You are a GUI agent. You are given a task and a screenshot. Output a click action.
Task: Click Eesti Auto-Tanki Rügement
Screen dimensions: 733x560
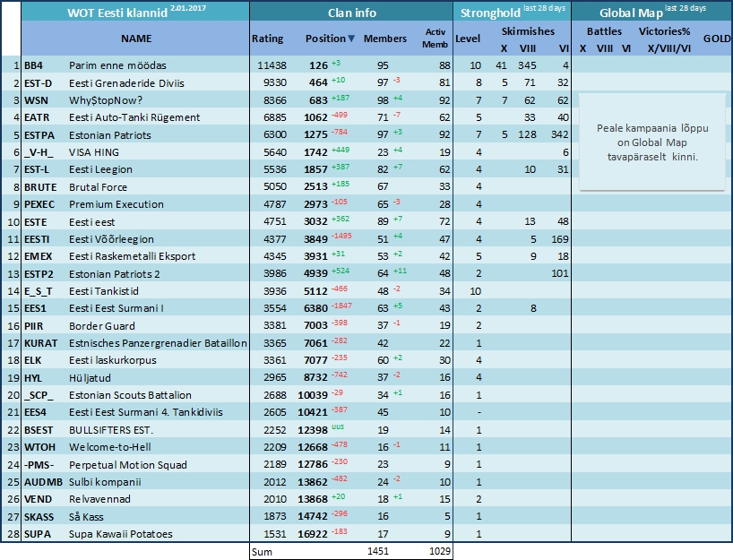(134, 117)
